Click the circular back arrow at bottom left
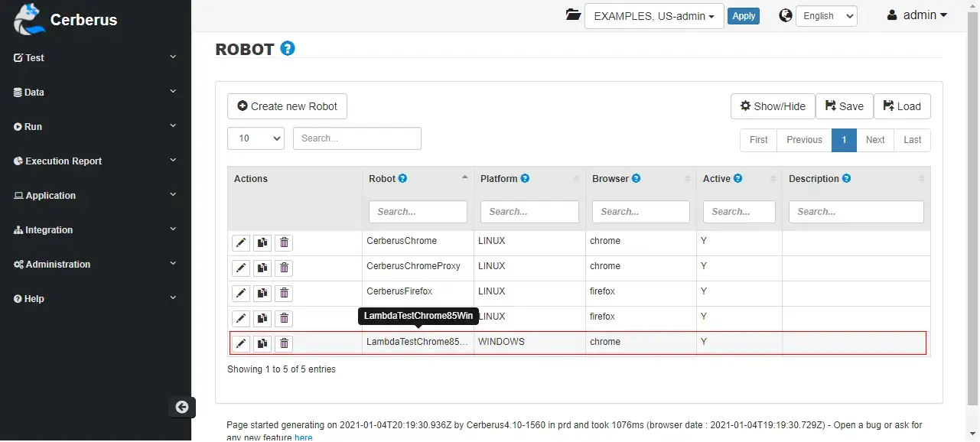 tap(181, 407)
